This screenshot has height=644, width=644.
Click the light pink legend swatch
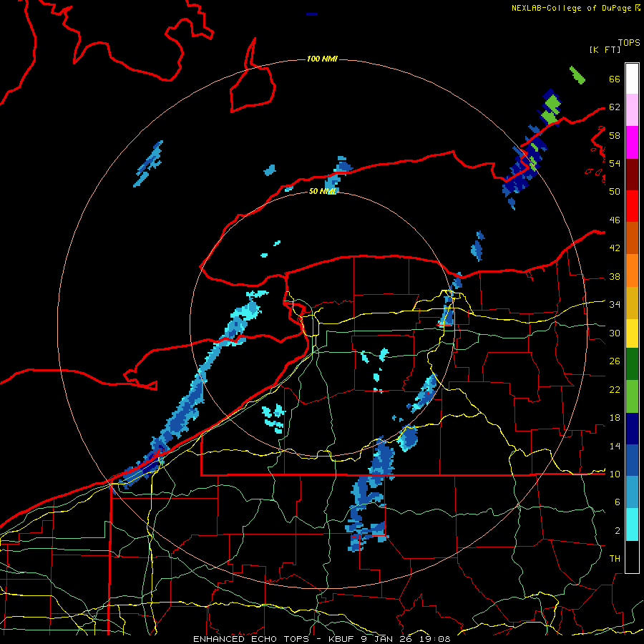coord(632,110)
